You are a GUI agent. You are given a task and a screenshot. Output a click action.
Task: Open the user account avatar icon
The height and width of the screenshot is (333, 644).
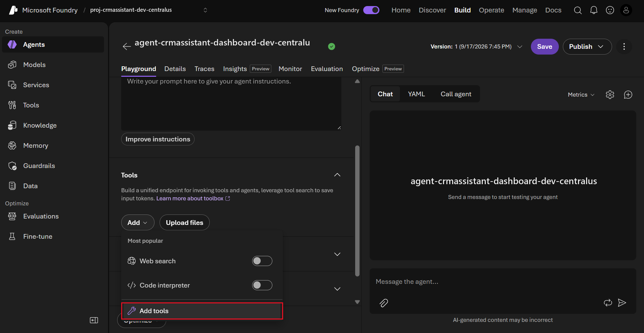click(626, 10)
